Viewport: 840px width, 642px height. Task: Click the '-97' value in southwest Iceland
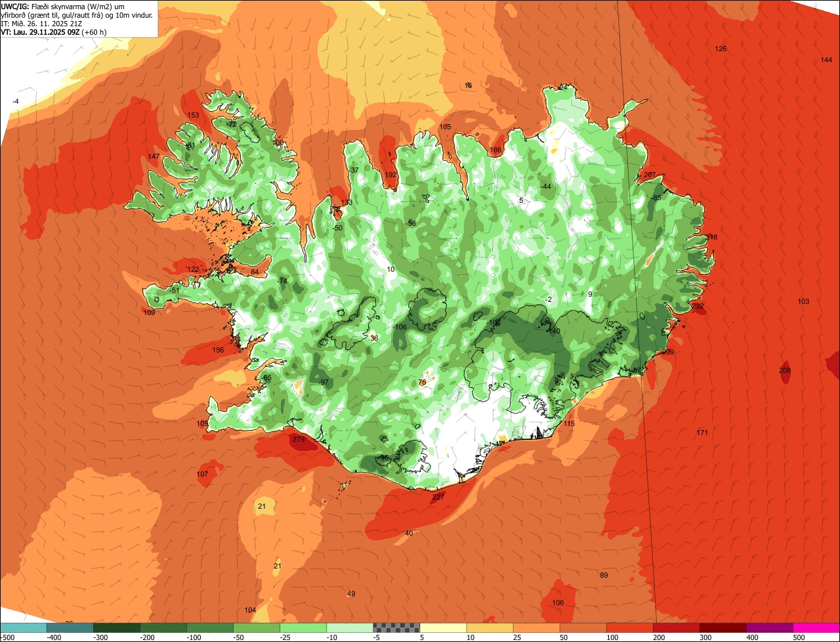click(324, 383)
